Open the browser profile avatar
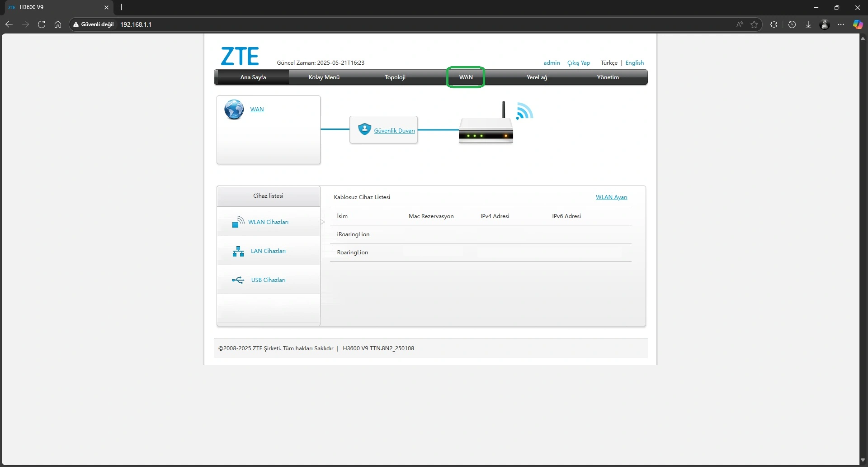 click(825, 24)
